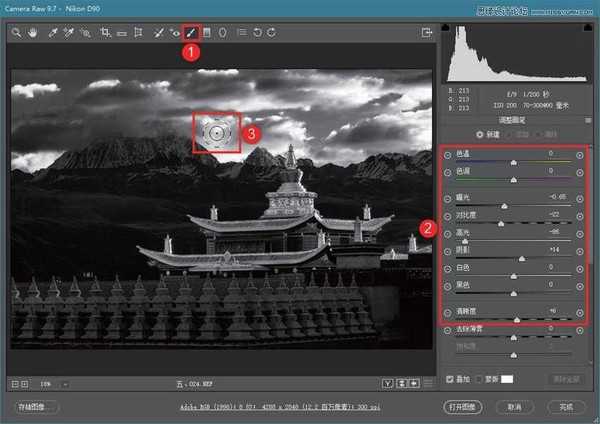The image size is (600, 424).
Task: Select the Crop tool
Action: 104,33
